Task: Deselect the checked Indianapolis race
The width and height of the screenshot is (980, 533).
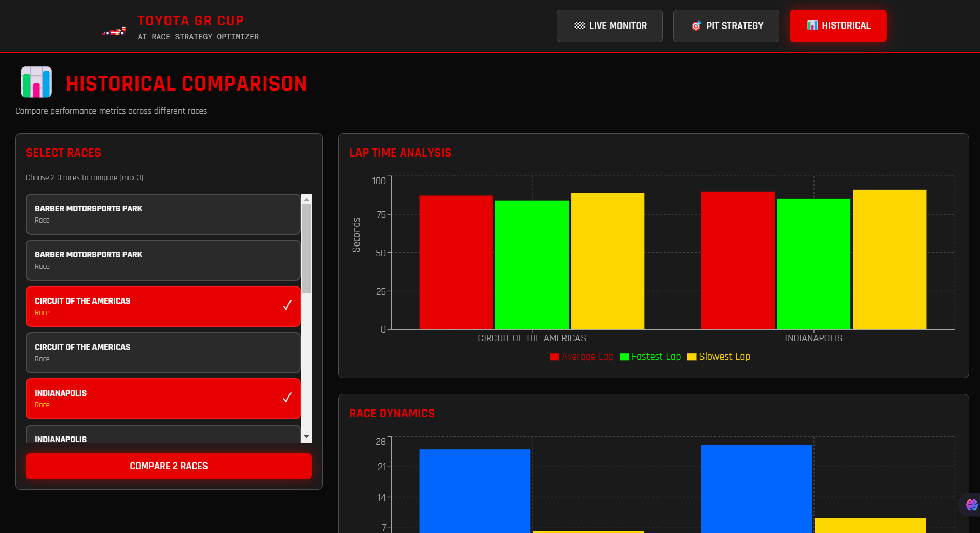Action: click(x=163, y=399)
